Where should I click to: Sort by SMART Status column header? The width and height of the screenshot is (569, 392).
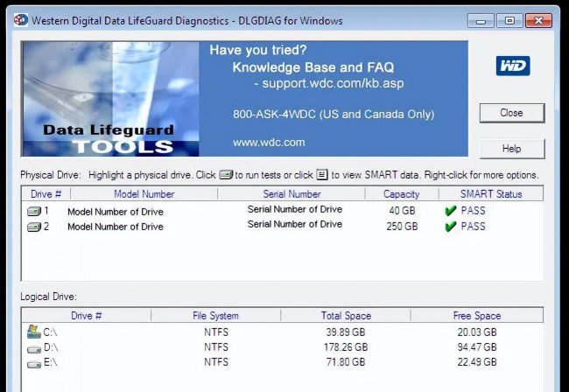491,194
